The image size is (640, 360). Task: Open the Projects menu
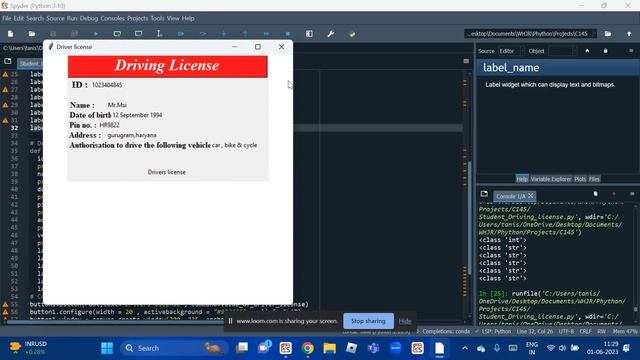(137, 18)
